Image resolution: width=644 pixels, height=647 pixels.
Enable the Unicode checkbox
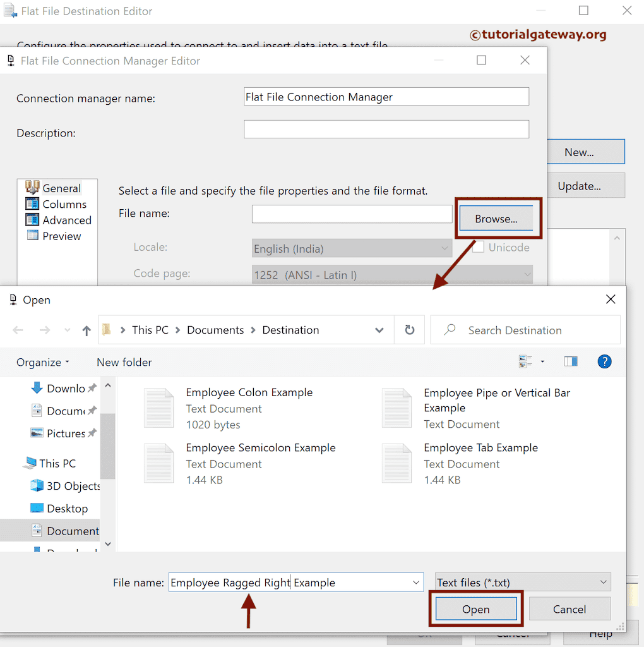(478, 247)
